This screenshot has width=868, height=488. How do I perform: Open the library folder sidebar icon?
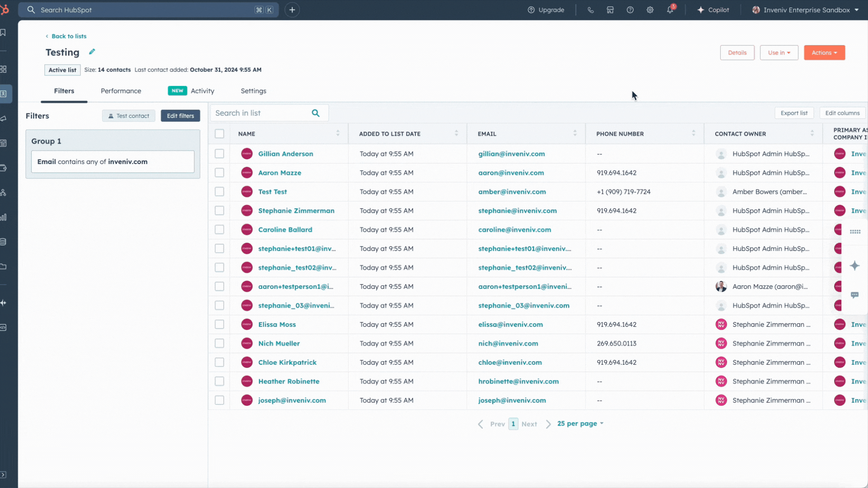[x=3, y=267]
